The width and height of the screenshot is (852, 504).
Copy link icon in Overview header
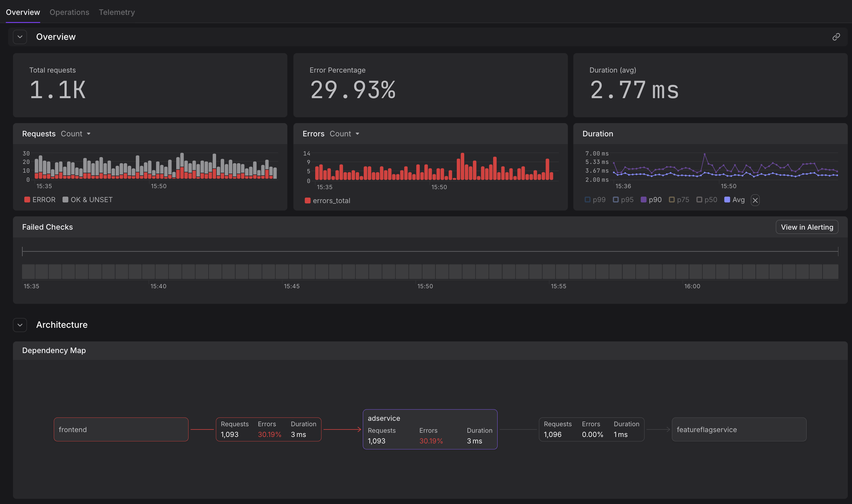[x=836, y=37]
